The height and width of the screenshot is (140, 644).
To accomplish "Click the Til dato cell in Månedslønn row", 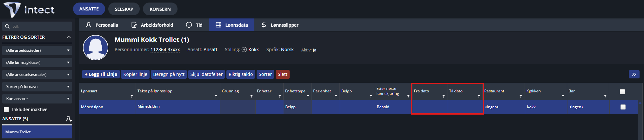I will [465, 107].
